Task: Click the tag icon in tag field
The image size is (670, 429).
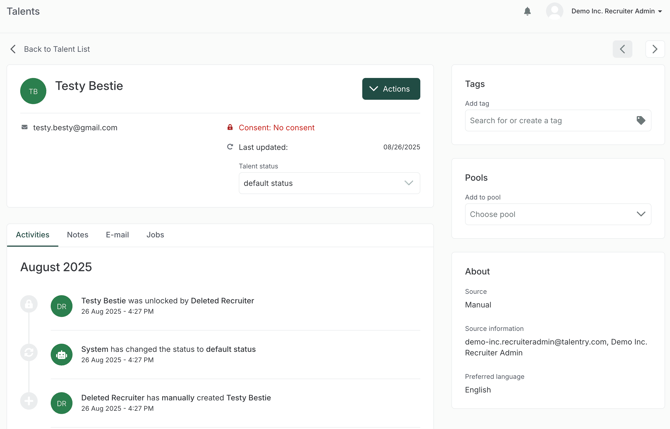Action: [641, 121]
